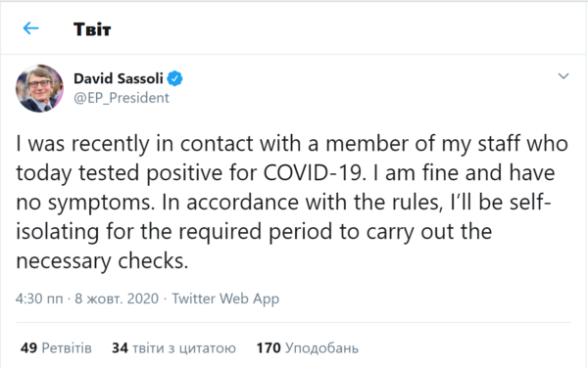Click the word 'rules' in the tweet
Screen dimensions: 588x368
click(x=417, y=203)
